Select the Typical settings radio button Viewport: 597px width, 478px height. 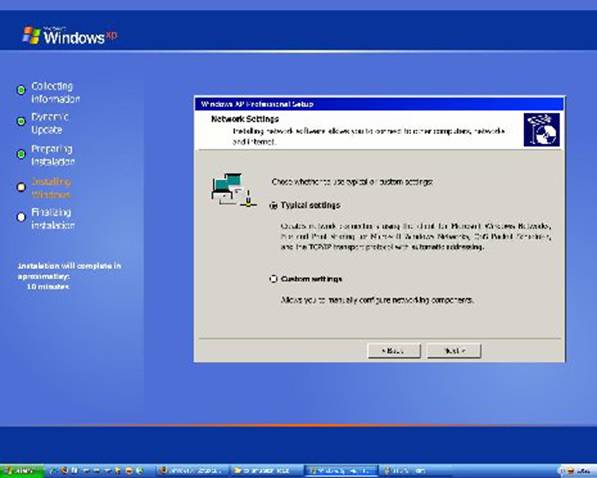point(273,205)
